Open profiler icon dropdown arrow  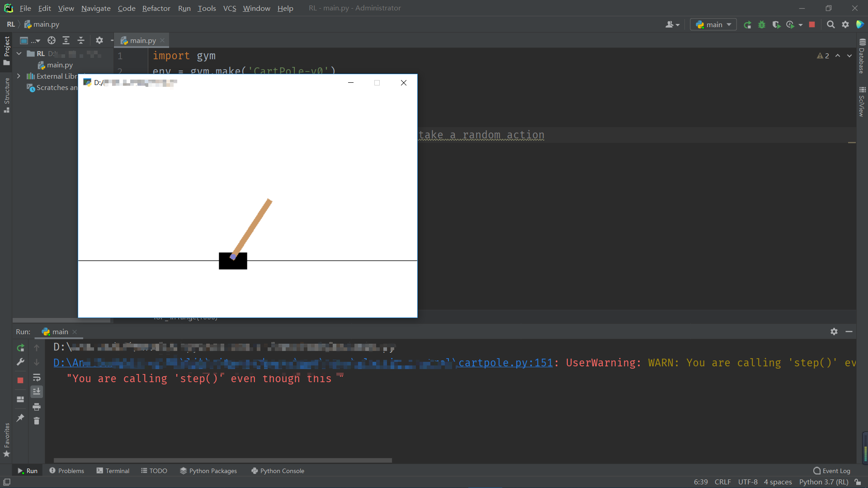801,25
